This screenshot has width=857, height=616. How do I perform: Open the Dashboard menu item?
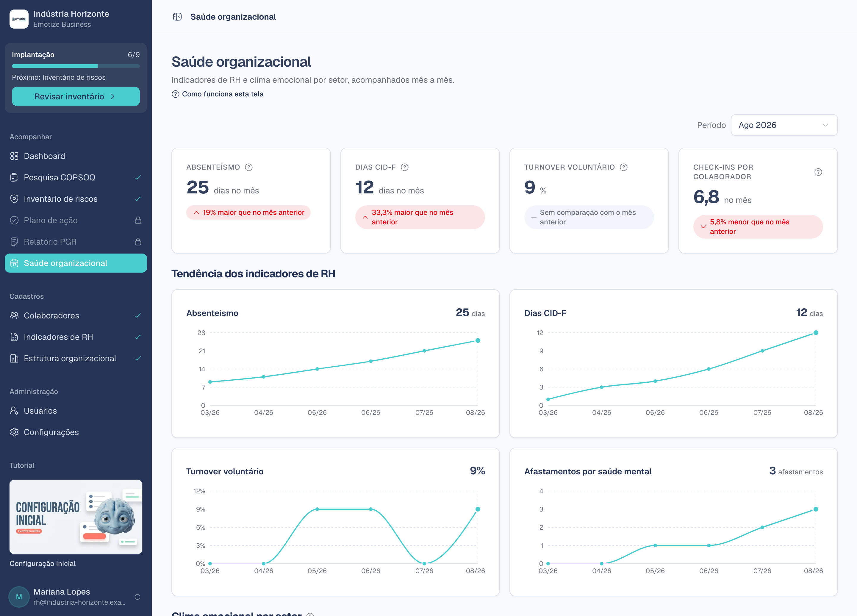(76, 156)
